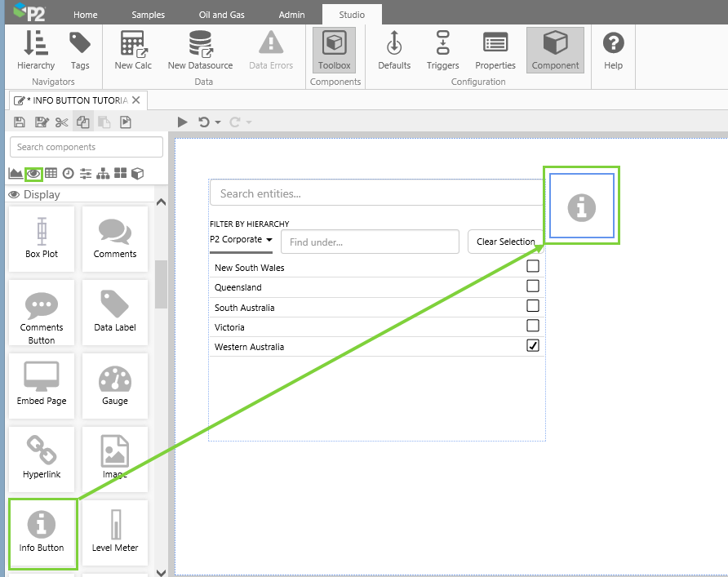Open the undo history dropdown arrow
The image size is (728, 577).
click(218, 122)
